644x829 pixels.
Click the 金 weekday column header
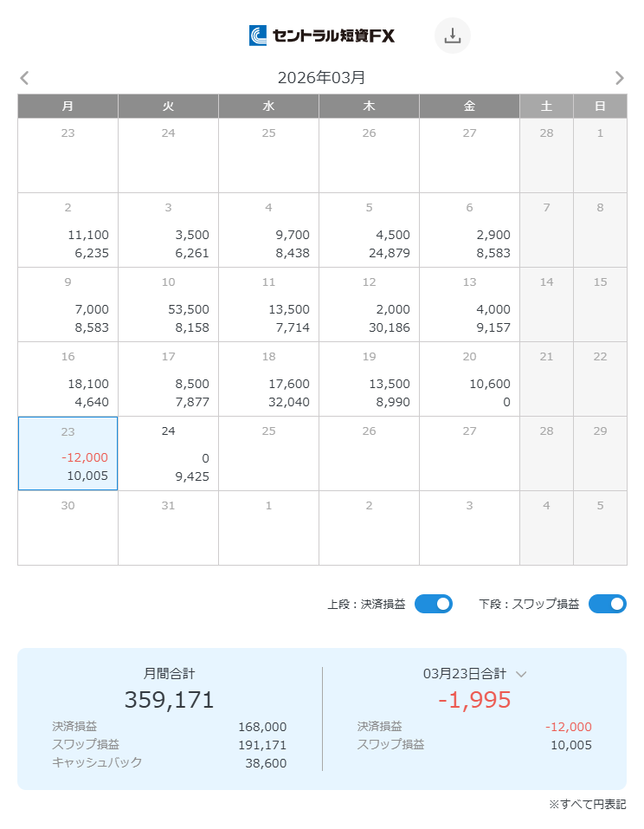(469, 106)
